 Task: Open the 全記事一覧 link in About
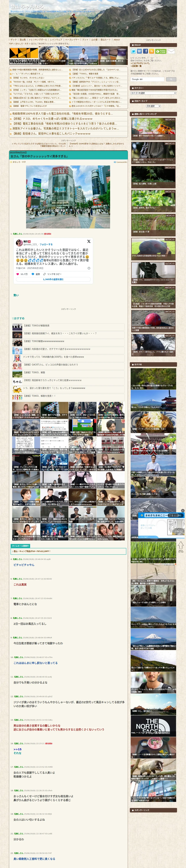(136, 66)
